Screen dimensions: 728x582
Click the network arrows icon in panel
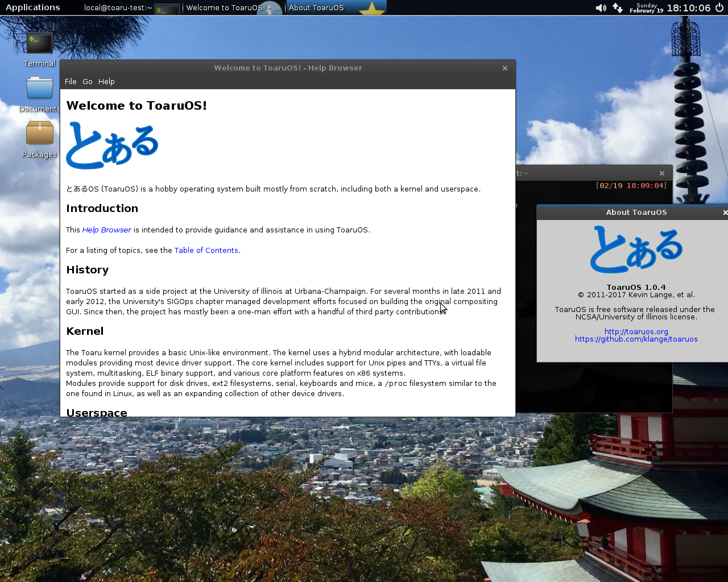(x=618, y=8)
